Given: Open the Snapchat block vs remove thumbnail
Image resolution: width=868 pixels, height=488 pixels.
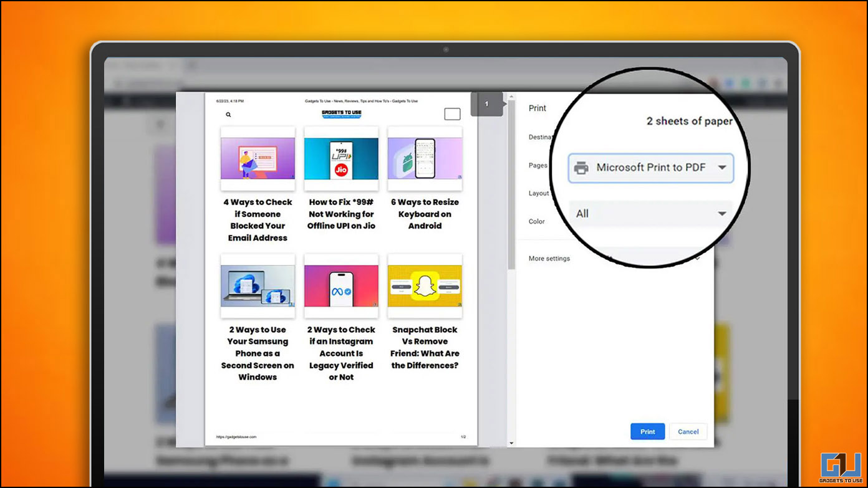Looking at the screenshot, I should point(425,287).
